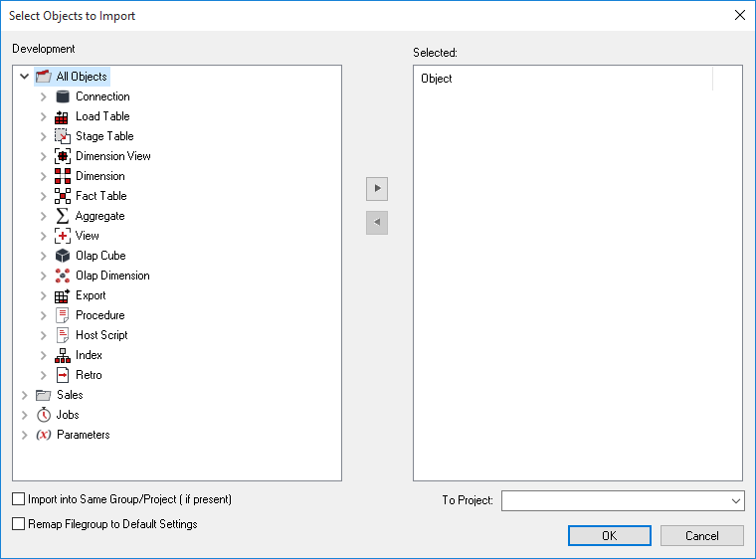Select the Olap Dimension tree item
Screen dimensions: 756x559
tap(112, 276)
